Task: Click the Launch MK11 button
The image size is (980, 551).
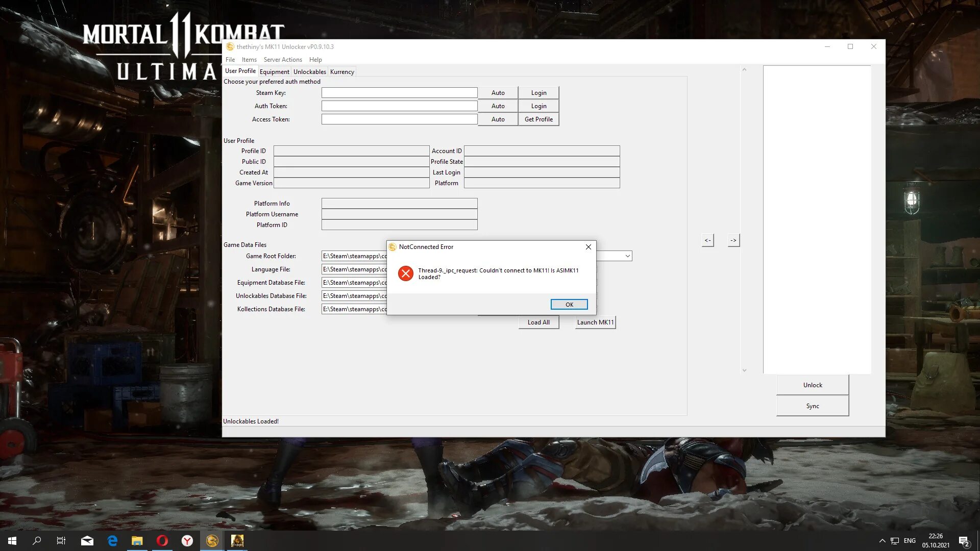Action: [595, 322]
